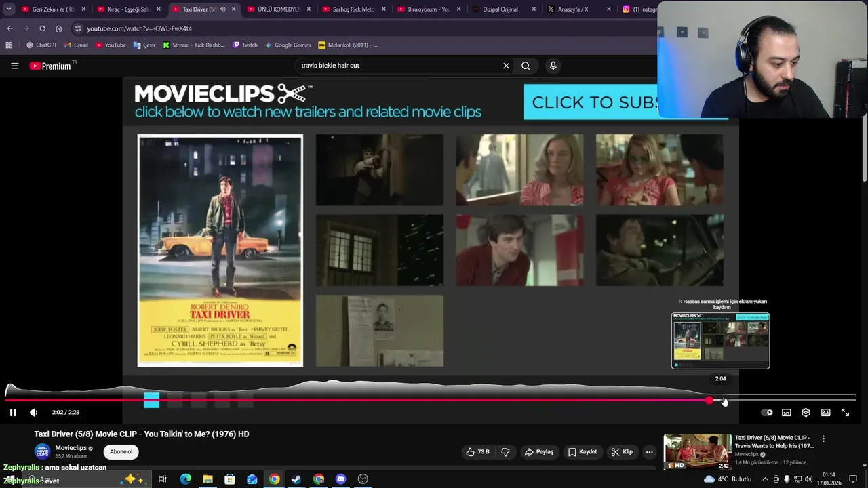Image resolution: width=868 pixels, height=488 pixels.
Task: Switch to the 'Sarhoş Rick Meto' tab
Action: (x=353, y=9)
